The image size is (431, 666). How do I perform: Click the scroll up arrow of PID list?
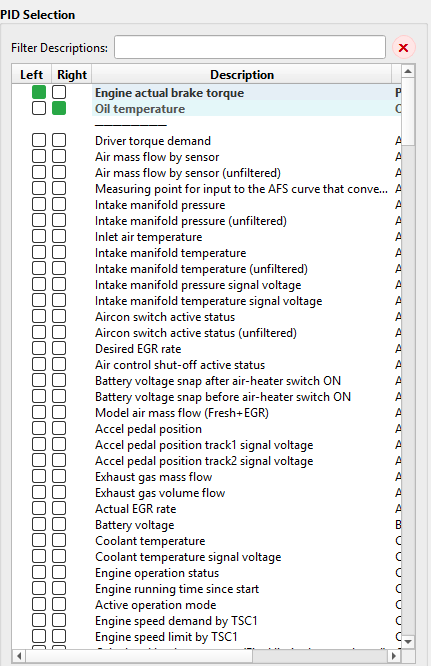click(x=408, y=71)
